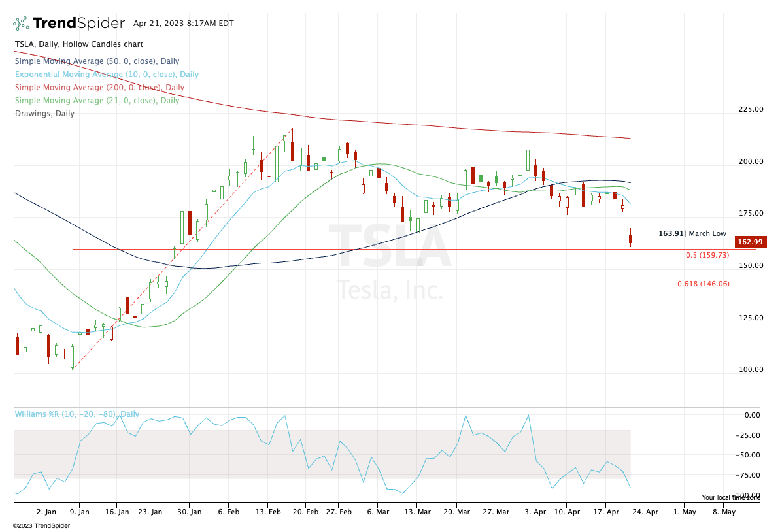Click the Drawings, Daily legend entry
The width and height of the screenshot is (780, 532).
pos(44,113)
